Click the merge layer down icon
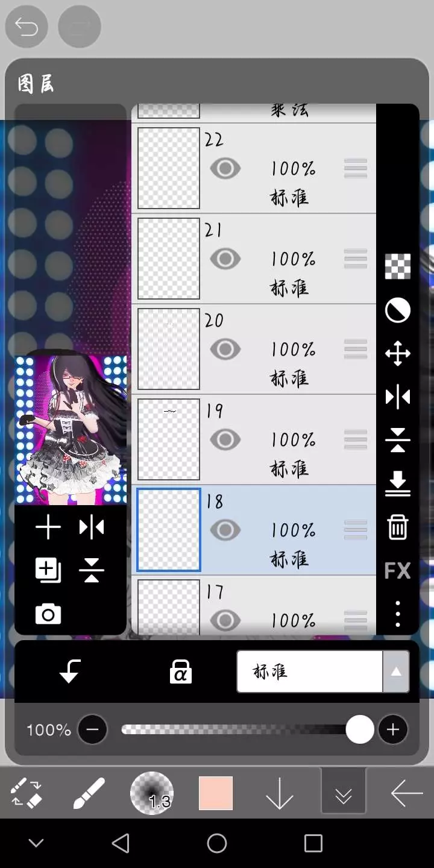Viewport: 434px width, 868px height. [x=397, y=484]
